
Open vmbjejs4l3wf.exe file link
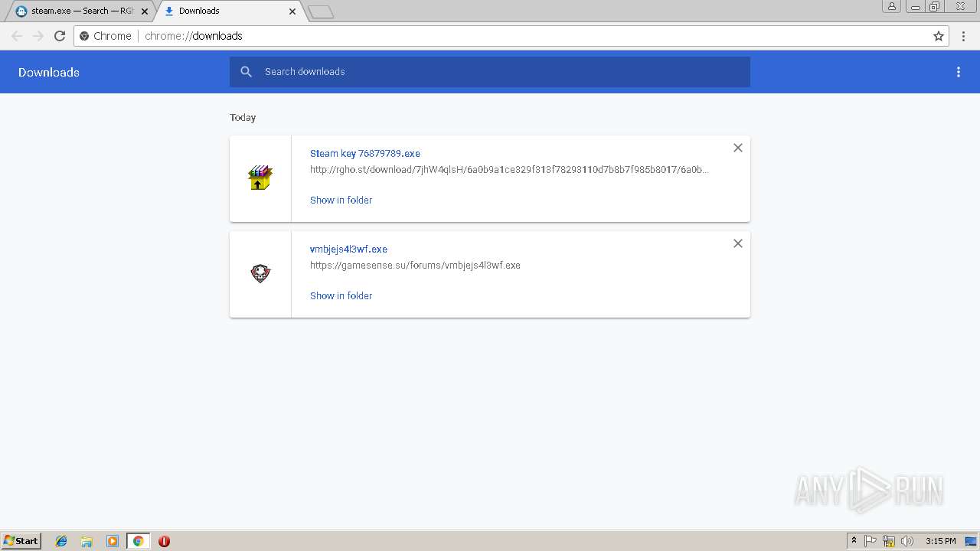click(x=348, y=249)
